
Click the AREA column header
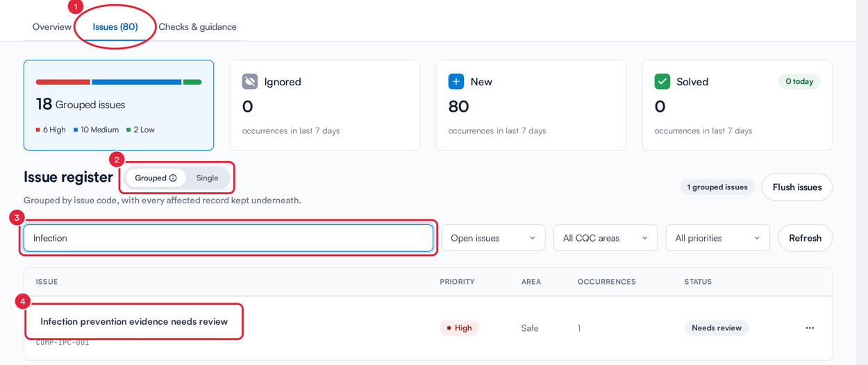[x=531, y=282]
